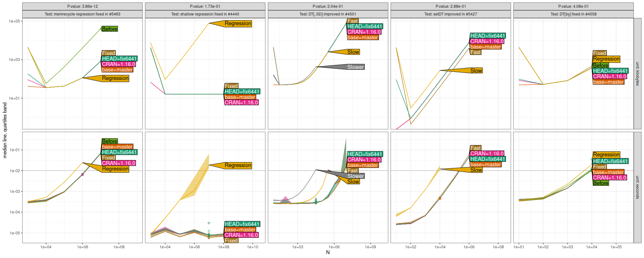The image size is (644, 258).
Task: Click the '1e+02' x-axis tick of setDT panel
Action: tap(411, 247)
